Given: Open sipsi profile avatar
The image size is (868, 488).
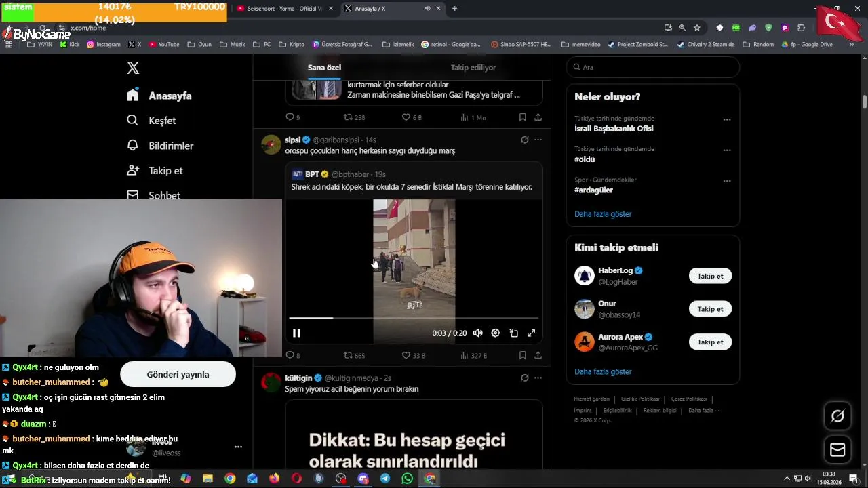Looking at the screenshot, I should tap(271, 144).
